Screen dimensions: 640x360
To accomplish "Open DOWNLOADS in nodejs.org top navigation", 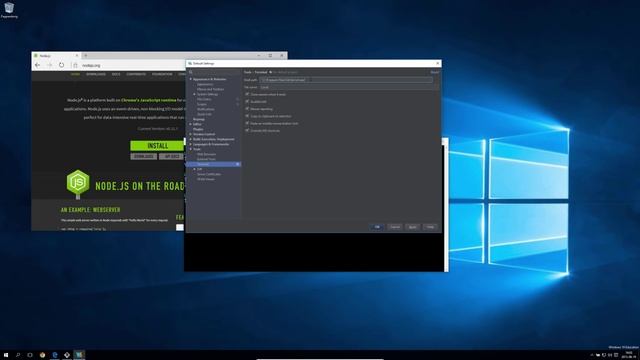I will tap(96, 74).
